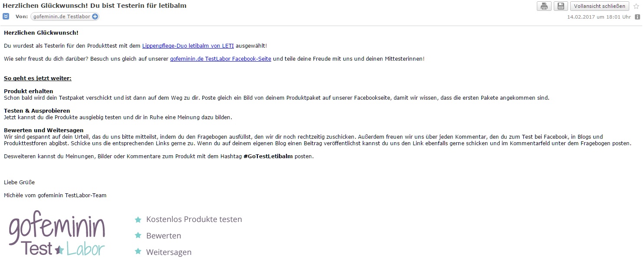Click the Weitersagen text in banner
The image size is (644, 264).
click(169, 252)
